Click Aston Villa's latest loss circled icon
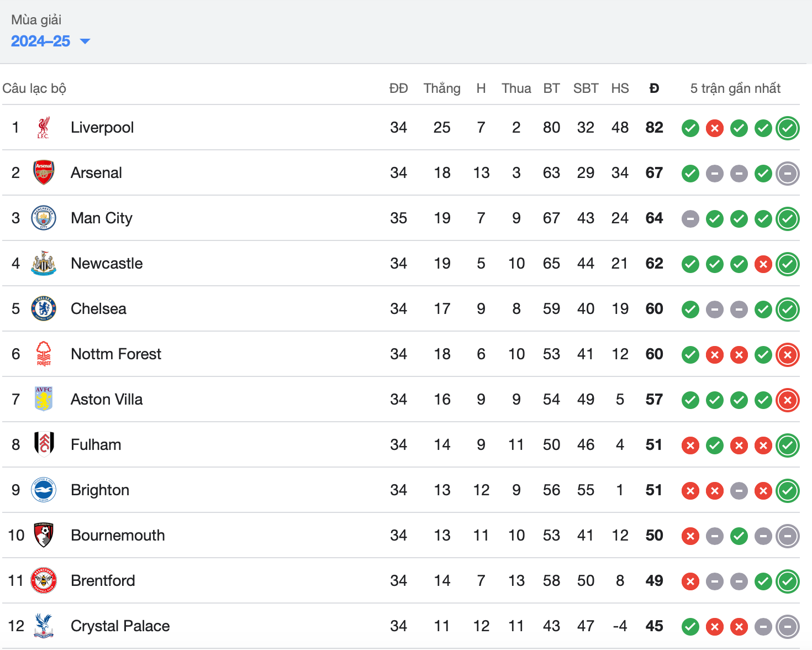Viewport: 812px width, 650px height. click(788, 400)
